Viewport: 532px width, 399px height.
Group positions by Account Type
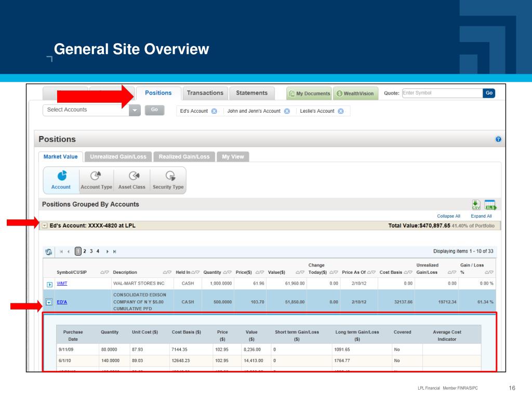pyautogui.click(x=96, y=180)
